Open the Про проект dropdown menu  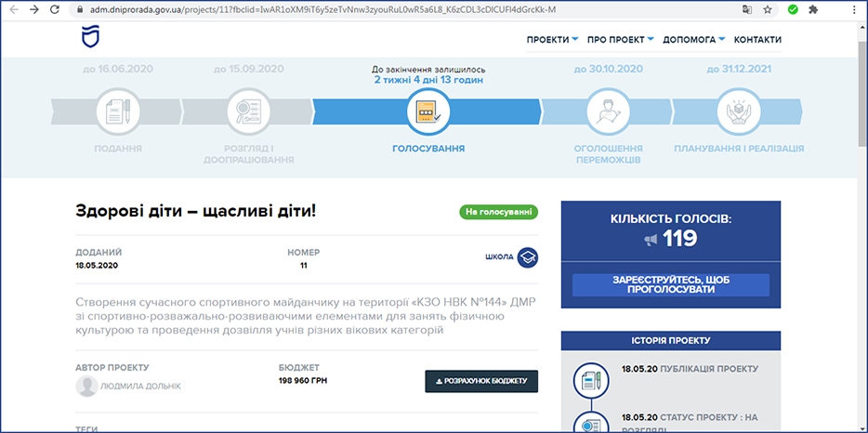(620, 39)
